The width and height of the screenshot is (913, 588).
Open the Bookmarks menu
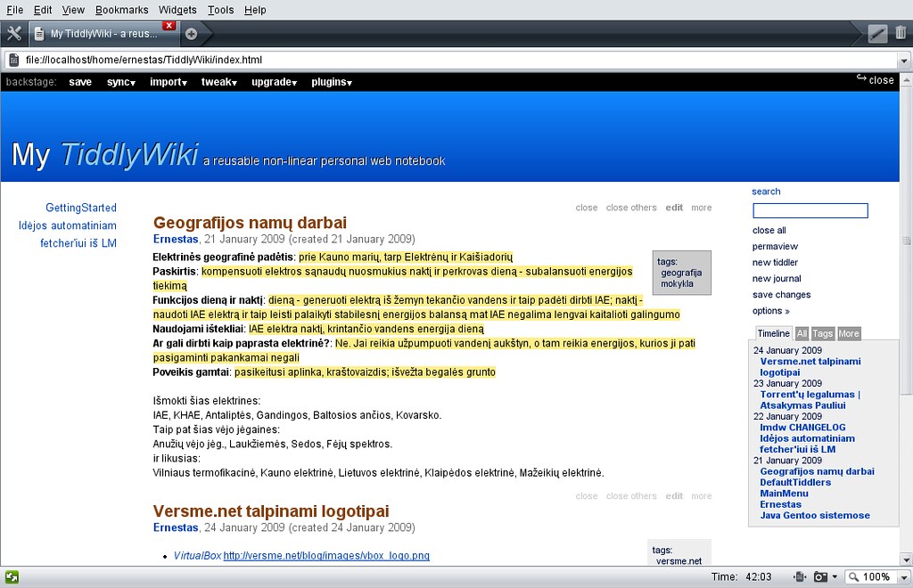[x=121, y=10]
